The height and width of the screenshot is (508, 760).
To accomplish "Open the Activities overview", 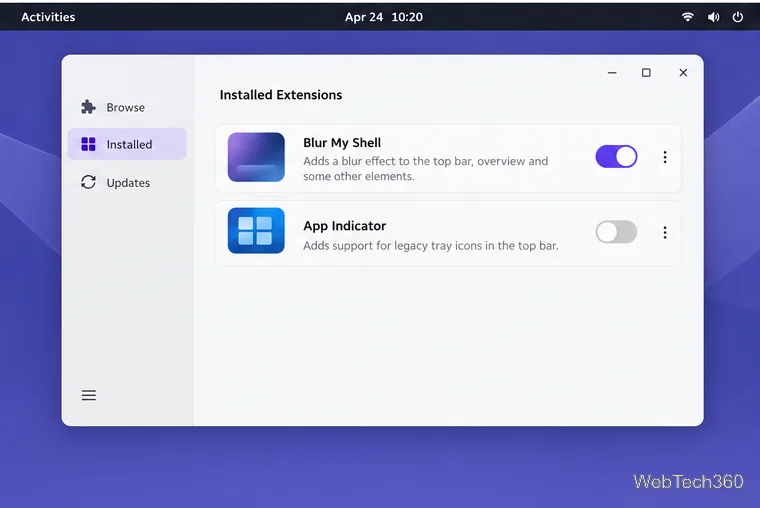I will coord(48,17).
